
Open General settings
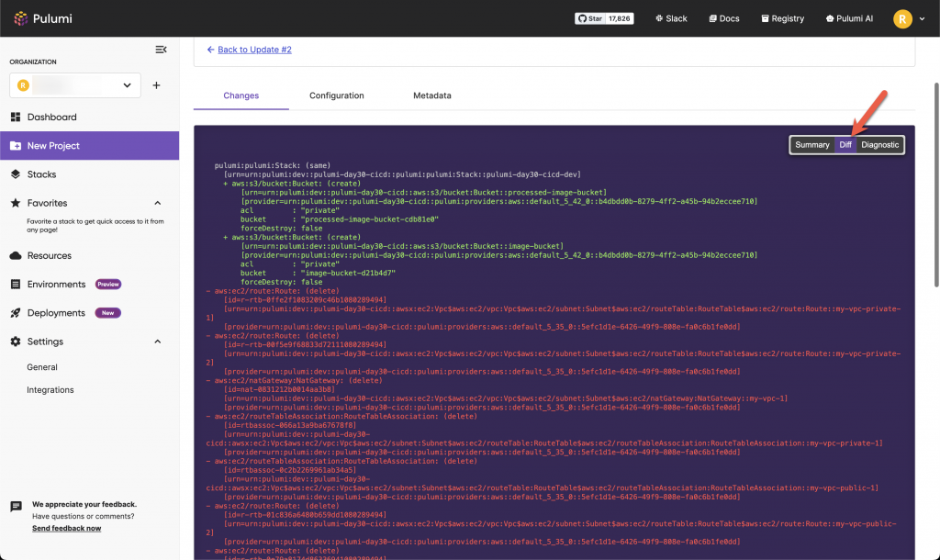(x=42, y=367)
